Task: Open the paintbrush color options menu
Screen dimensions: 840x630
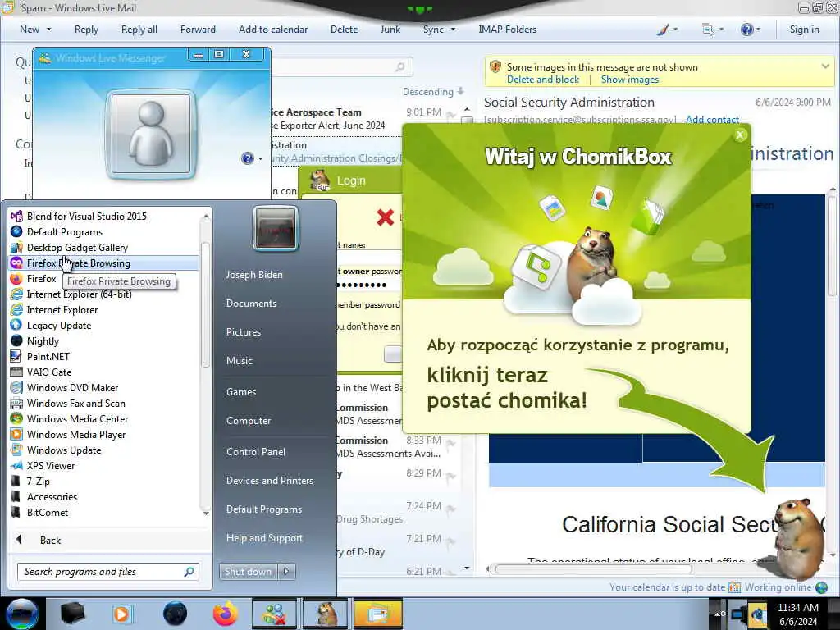Action: 667,30
